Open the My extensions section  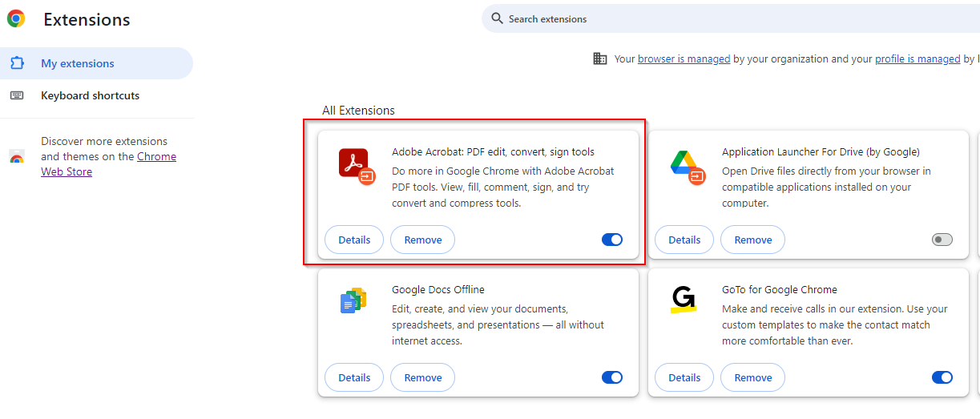[96, 63]
